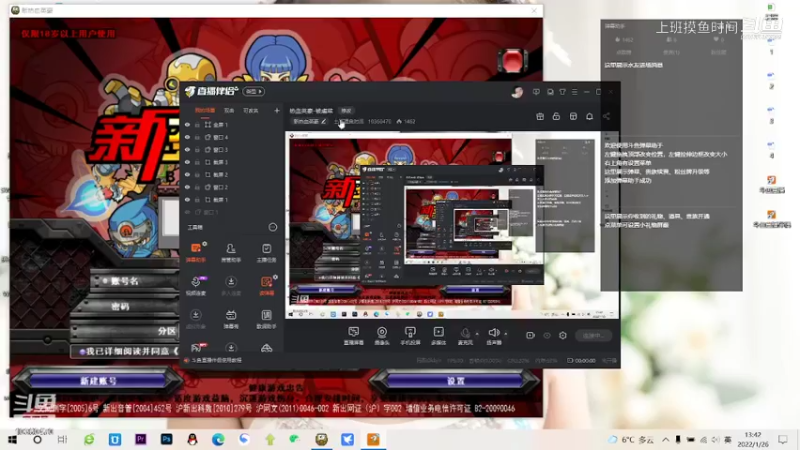Image resolution: width=800 pixels, height=450 pixels.
Task: Open the 多人连麦 download tool icon
Action: tap(231, 285)
